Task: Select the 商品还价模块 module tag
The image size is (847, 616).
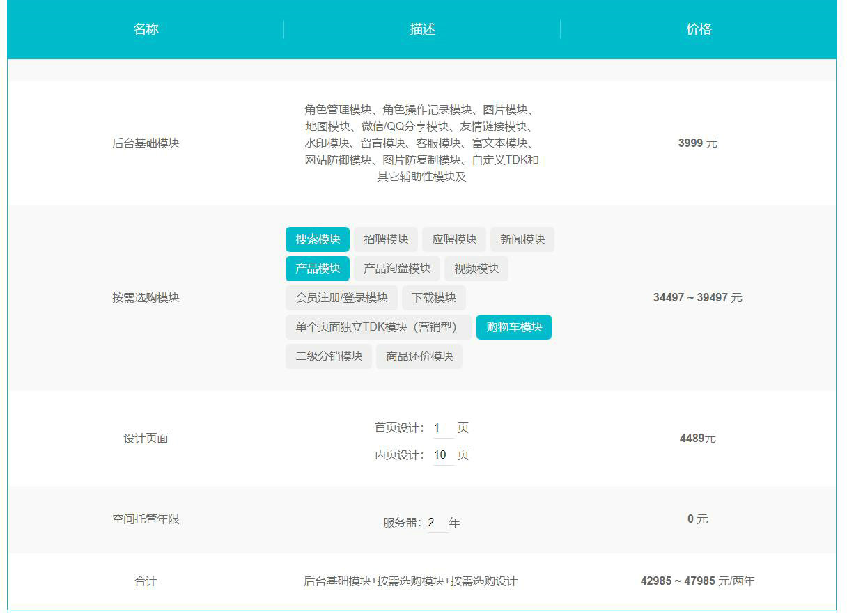Action: click(419, 356)
